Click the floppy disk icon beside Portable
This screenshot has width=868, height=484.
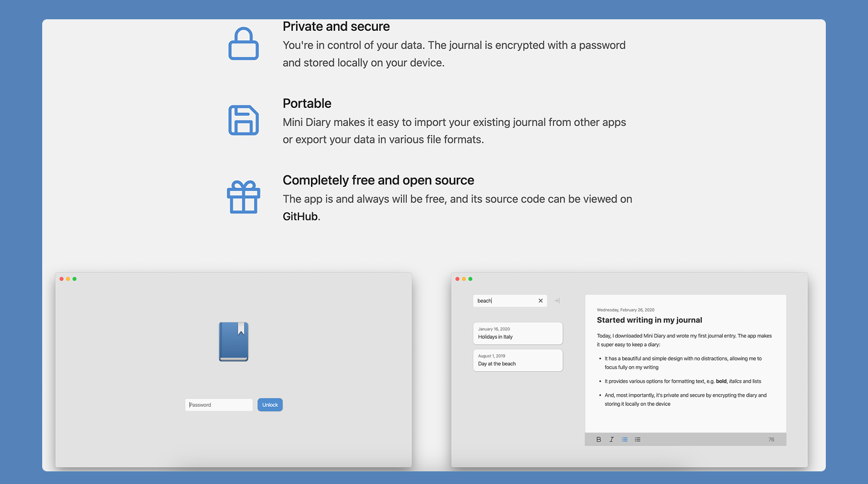pos(244,120)
